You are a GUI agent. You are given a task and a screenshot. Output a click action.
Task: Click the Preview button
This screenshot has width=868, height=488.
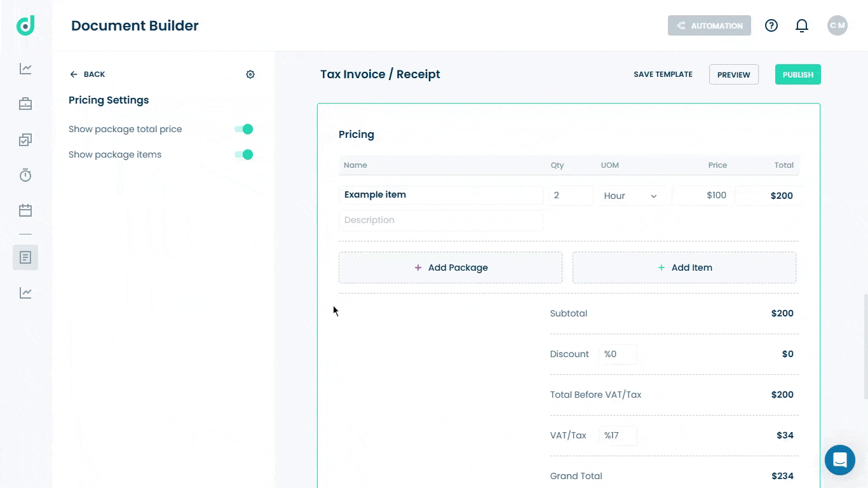point(734,74)
